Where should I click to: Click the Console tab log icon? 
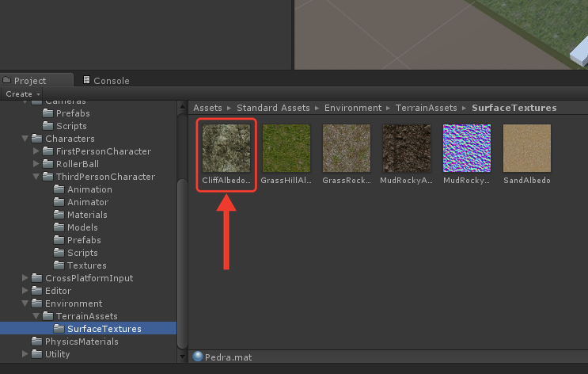(x=86, y=79)
